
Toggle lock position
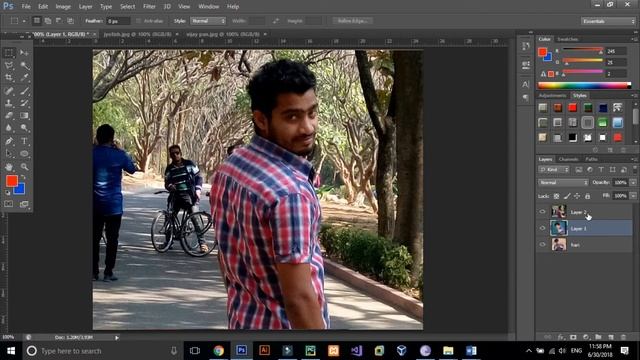577,196
